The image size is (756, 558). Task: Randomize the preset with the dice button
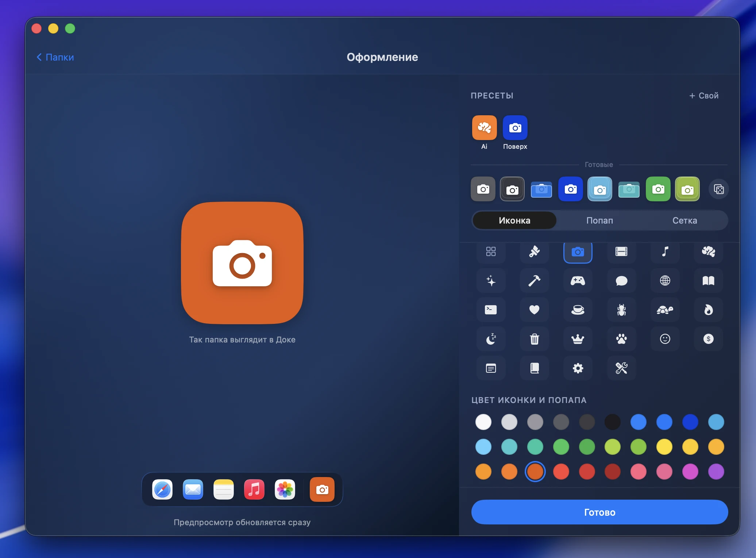click(x=718, y=189)
